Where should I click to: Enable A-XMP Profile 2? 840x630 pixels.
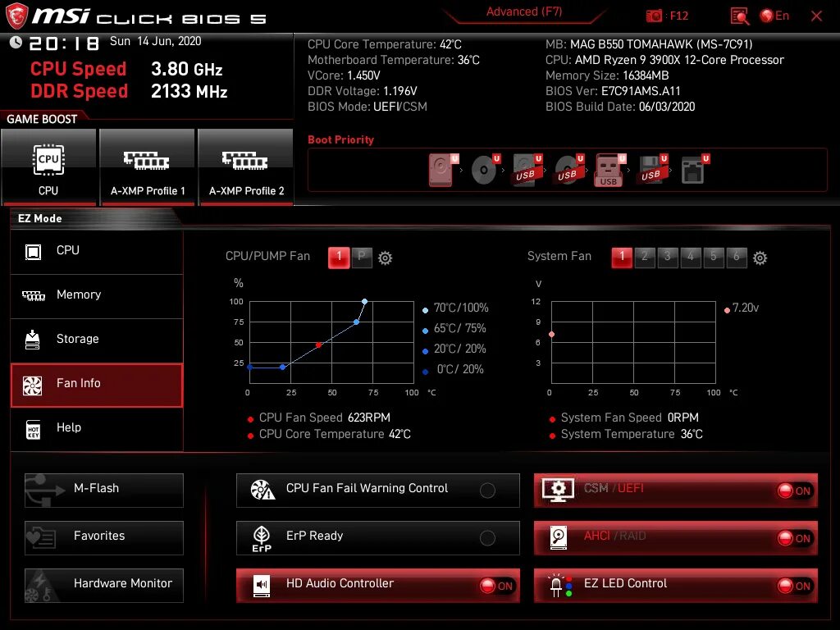click(x=246, y=167)
